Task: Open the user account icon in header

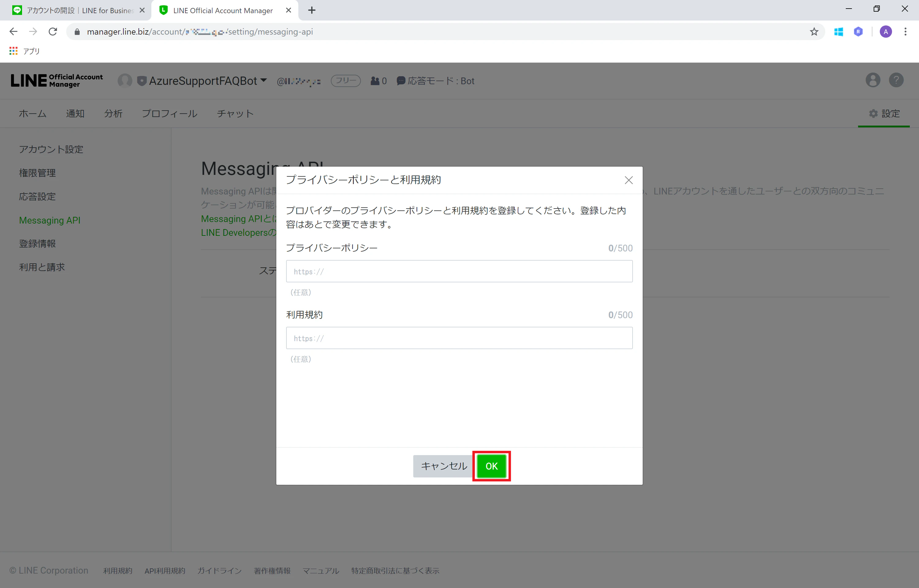Action: pyautogui.click(x=873, y=80)
